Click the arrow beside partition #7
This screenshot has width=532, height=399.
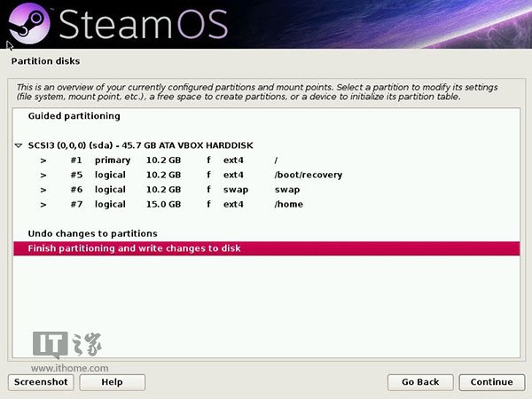coord(43,205)
